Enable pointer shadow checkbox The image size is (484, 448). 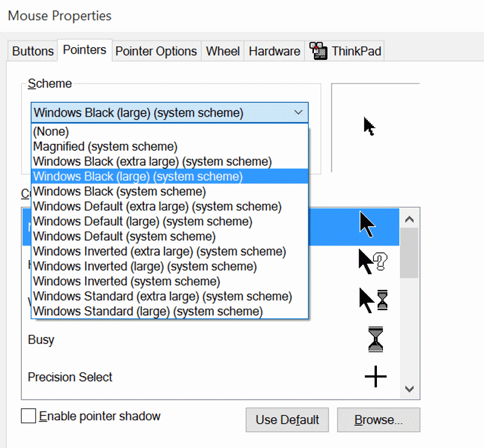[28, 416]
